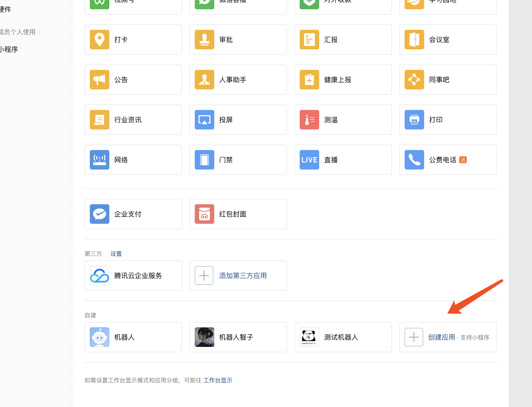Open the 公费电话 phone icon
532x407 pixels.
pos(414,160)
